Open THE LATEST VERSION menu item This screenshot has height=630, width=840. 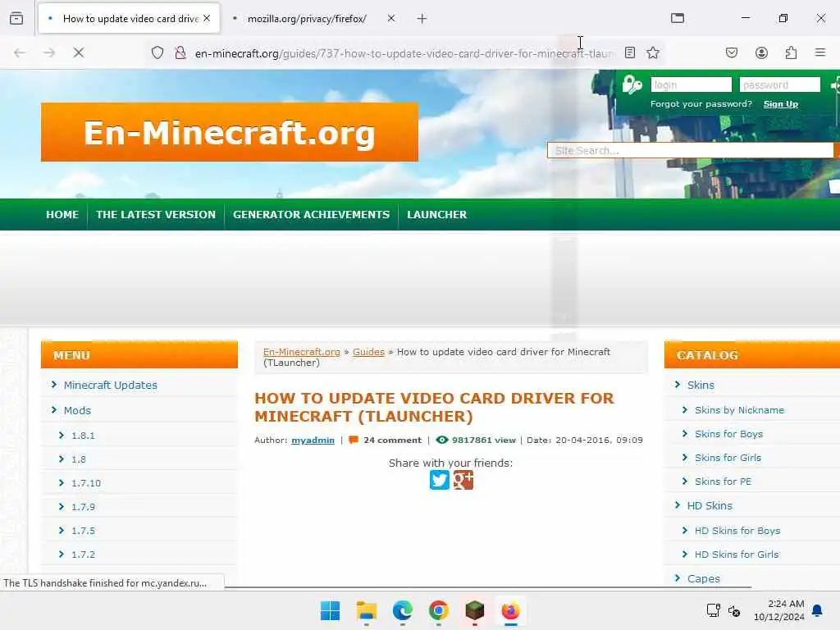tap(156, 214)
